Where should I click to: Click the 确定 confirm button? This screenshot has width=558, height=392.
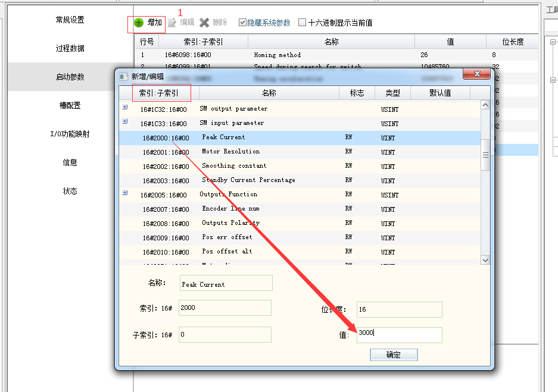click(x=394, y=355)
